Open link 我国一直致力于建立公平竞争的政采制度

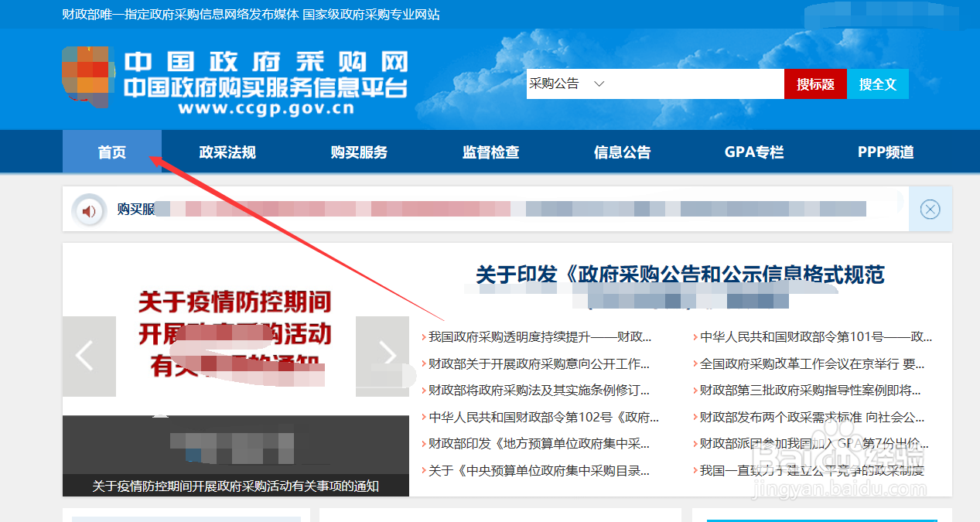[x=812, y=470]
